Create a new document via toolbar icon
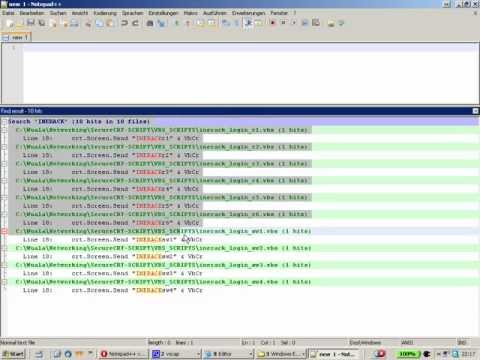Image resolution: width=480 pixels, height=360 pixels. (x=10, y=23)
